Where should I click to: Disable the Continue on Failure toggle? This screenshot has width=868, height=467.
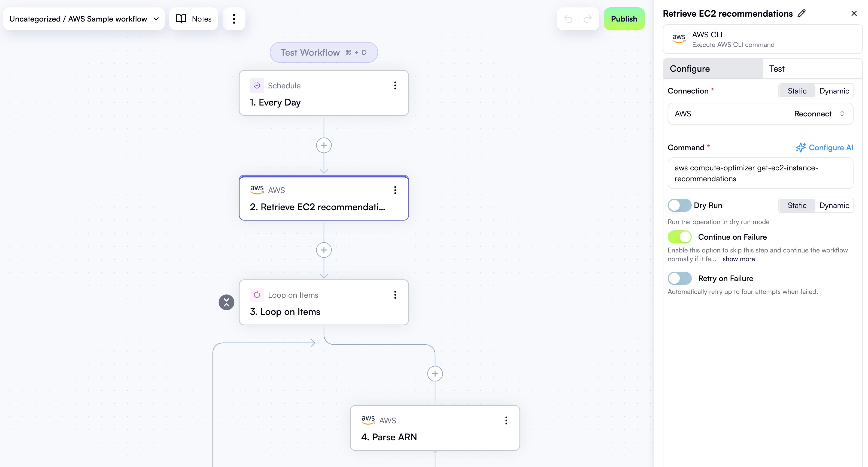click(x=679, y=237)
